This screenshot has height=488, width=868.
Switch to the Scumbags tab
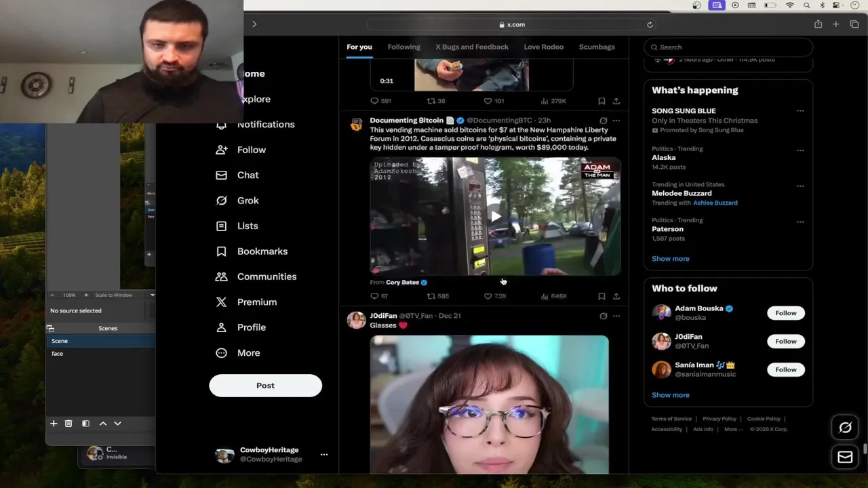tap(597, 47)
